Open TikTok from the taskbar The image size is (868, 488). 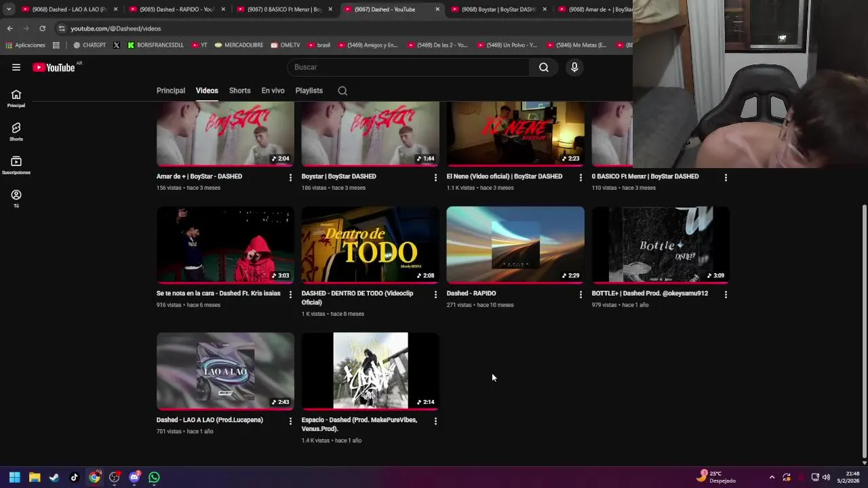click(75, 477)
